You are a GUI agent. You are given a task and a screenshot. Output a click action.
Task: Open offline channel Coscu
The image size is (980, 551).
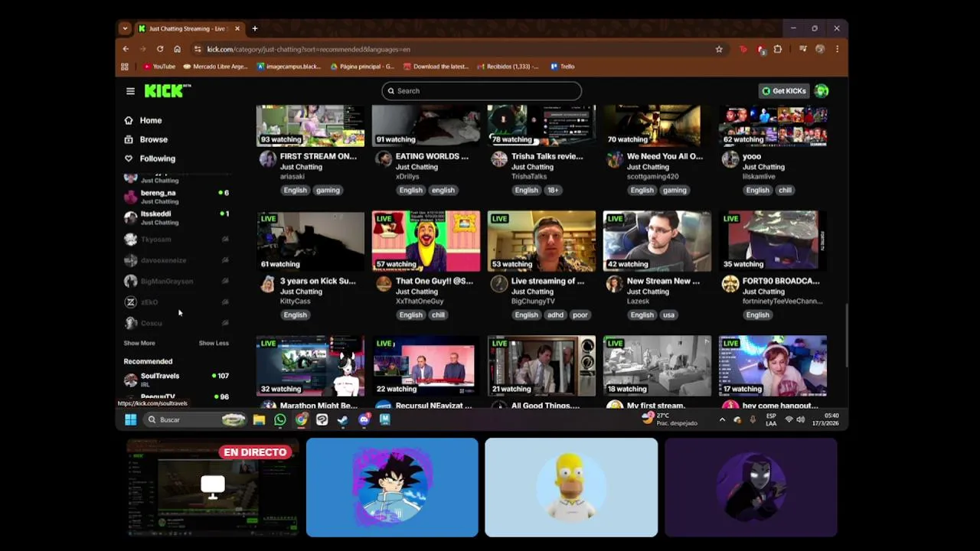tap(176, 323)
